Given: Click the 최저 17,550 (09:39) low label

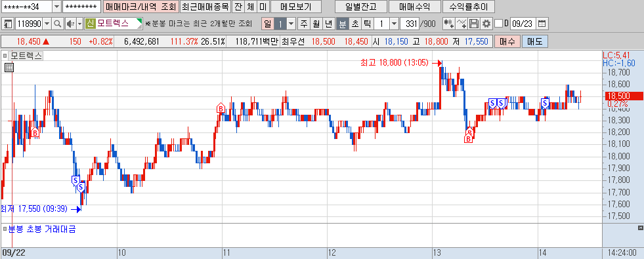Looking at the screenshot, I should point(34,209).
